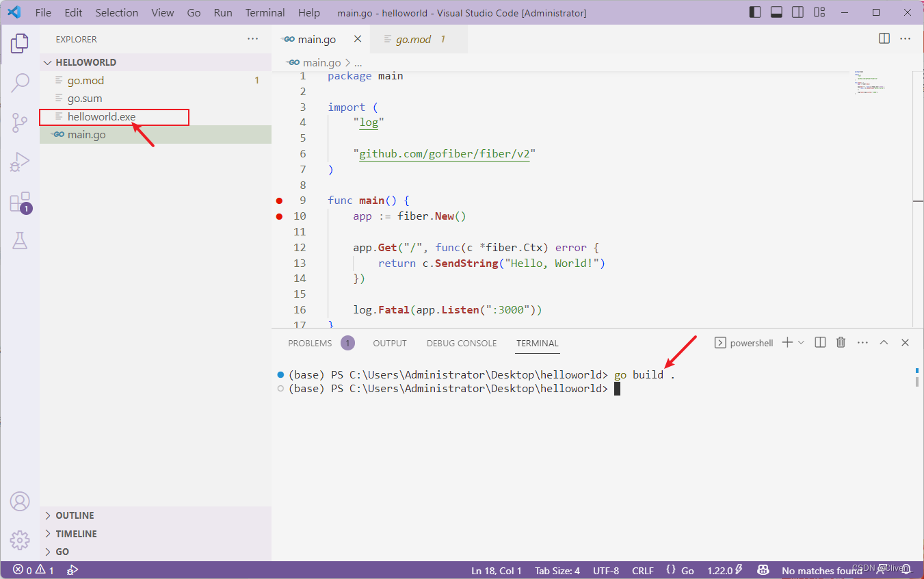Open the Source Control view
The width and height of the screenshot is (924, 579).
(20, 123)
